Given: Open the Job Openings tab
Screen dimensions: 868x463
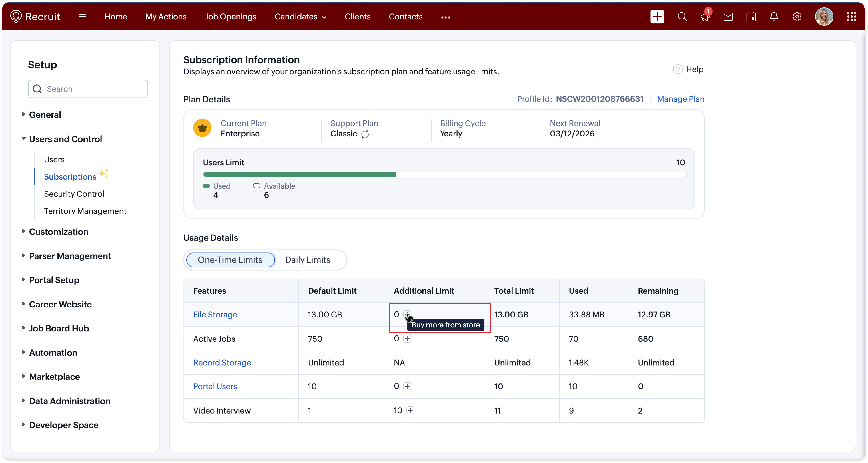Looking at the screenshot, I should click(231, 17).
